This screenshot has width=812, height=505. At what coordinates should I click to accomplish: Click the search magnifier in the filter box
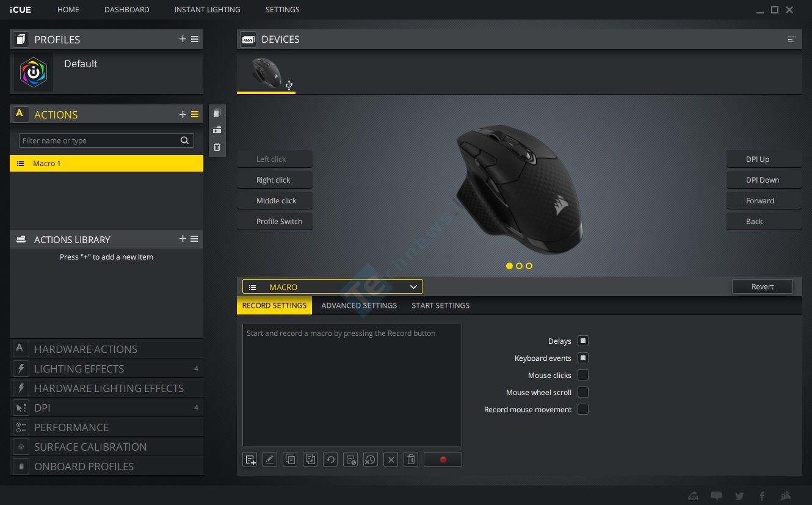click(x=184, y=140)
